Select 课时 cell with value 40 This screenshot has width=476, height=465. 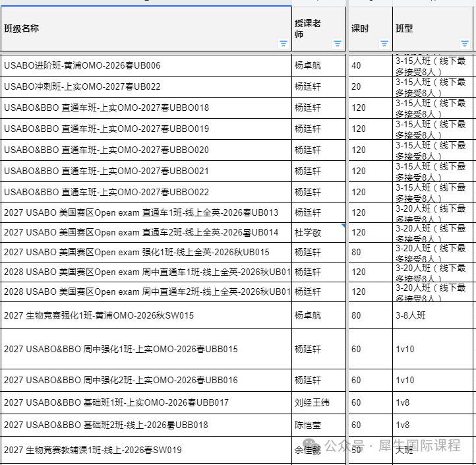click(x=371, y=65)
